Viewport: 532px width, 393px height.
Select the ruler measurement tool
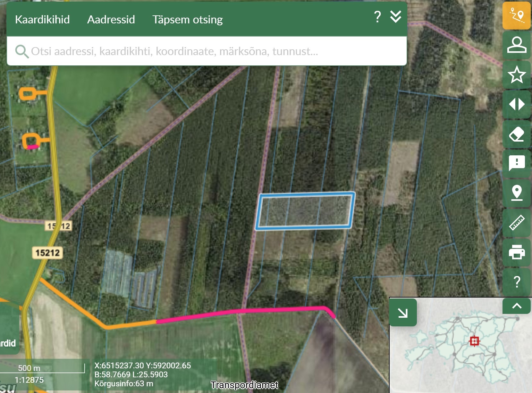tap(516, 223)
